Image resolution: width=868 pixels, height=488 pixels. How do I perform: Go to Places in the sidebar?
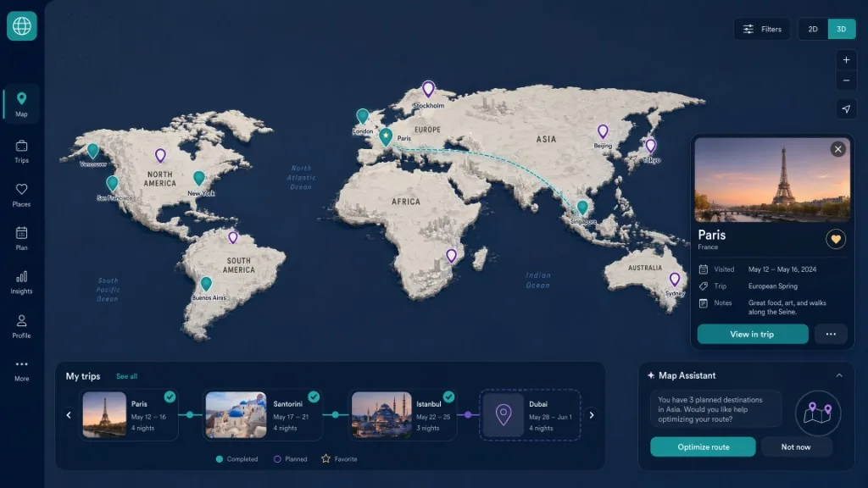click(x=21, y=196)
